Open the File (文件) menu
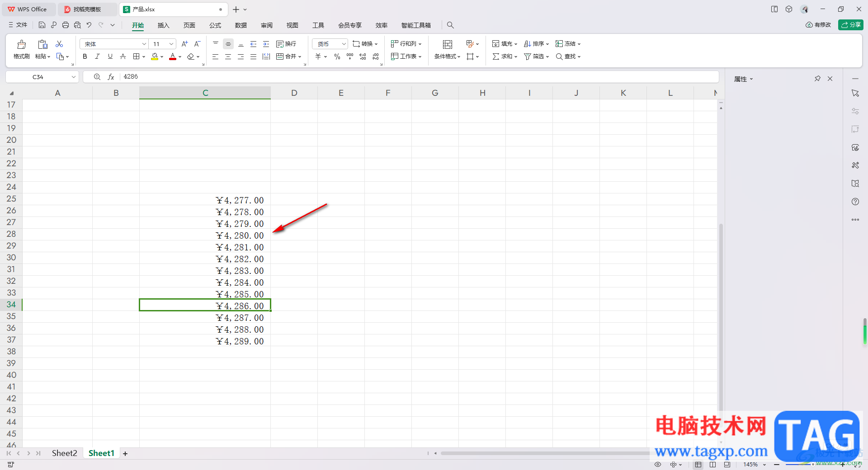868x470 pixels. (x=18, y=25)
